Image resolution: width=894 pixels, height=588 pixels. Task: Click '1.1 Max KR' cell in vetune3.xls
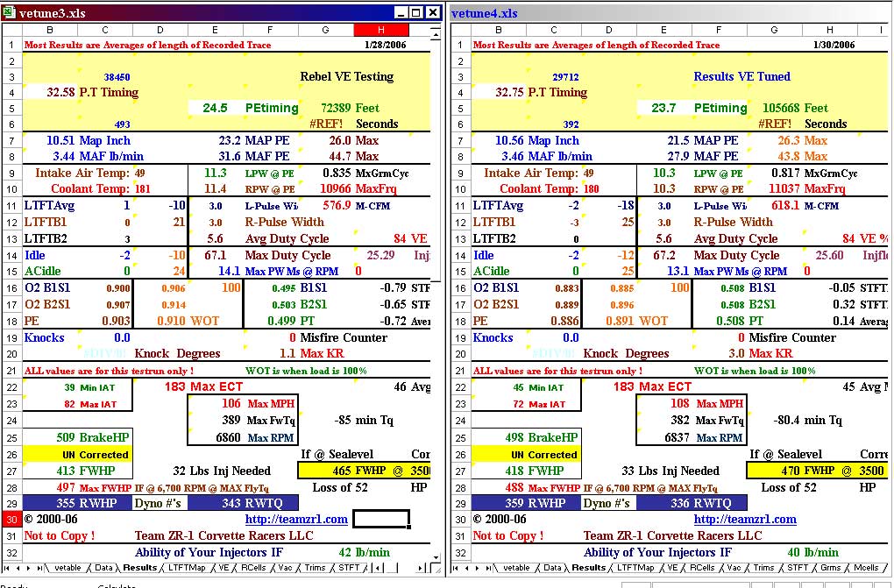(x=312, y=354)
